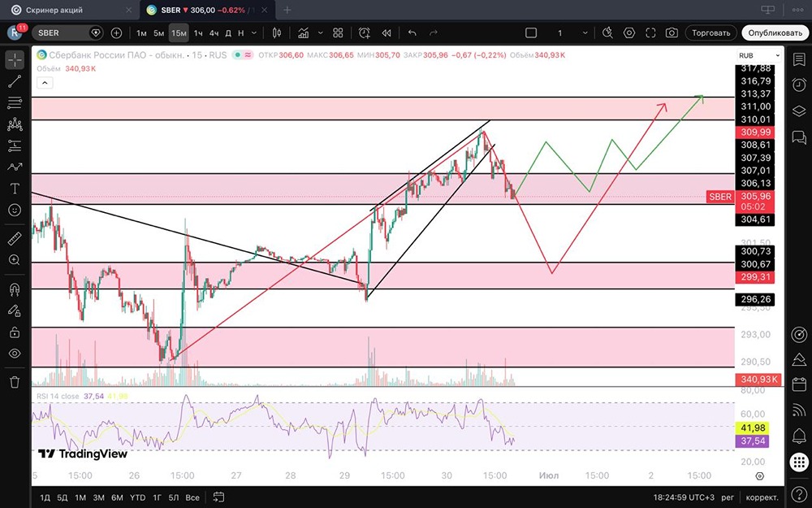The width and height of the screenshot is (812, 508).
Task: Toggle magnet mode in the left toolbar
Action: point(15,289)
